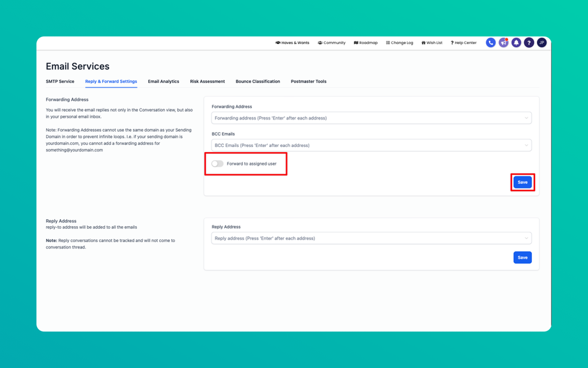588x368 pixels.
Task: Open the JP user avatar
Action: tap(541, 43)
